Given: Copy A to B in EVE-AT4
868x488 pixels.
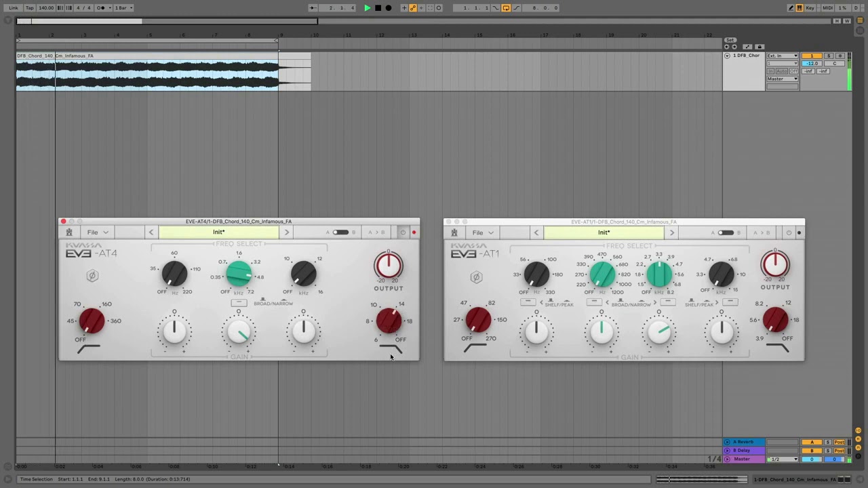Looking at the screenshot, I should click(x=376, y=232).
